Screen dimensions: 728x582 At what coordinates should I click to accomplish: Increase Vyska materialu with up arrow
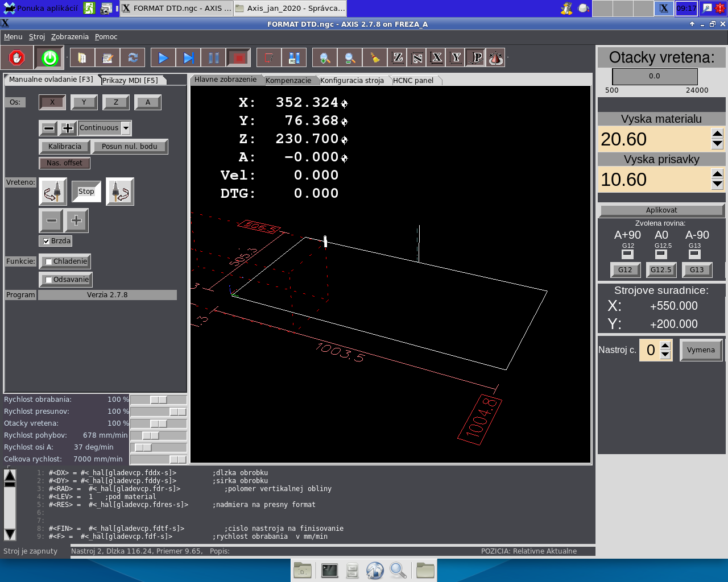pyautogui.click(x=717, y=134)
